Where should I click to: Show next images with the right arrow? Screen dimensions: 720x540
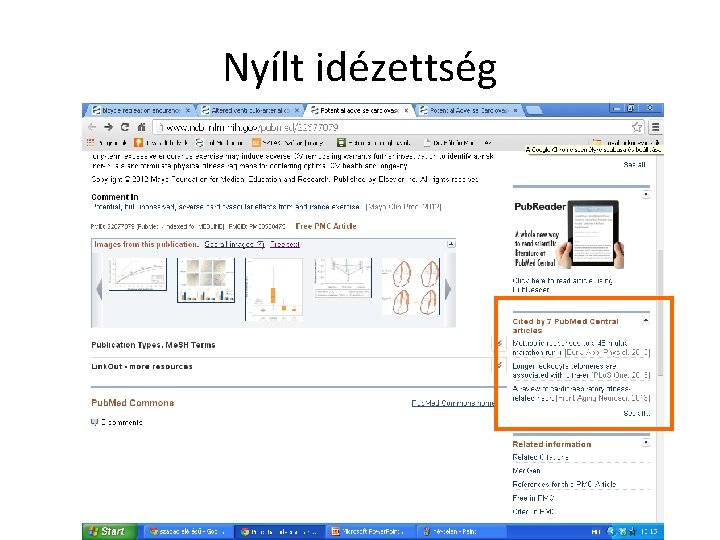pyautogui.click(x=448, y=289)
